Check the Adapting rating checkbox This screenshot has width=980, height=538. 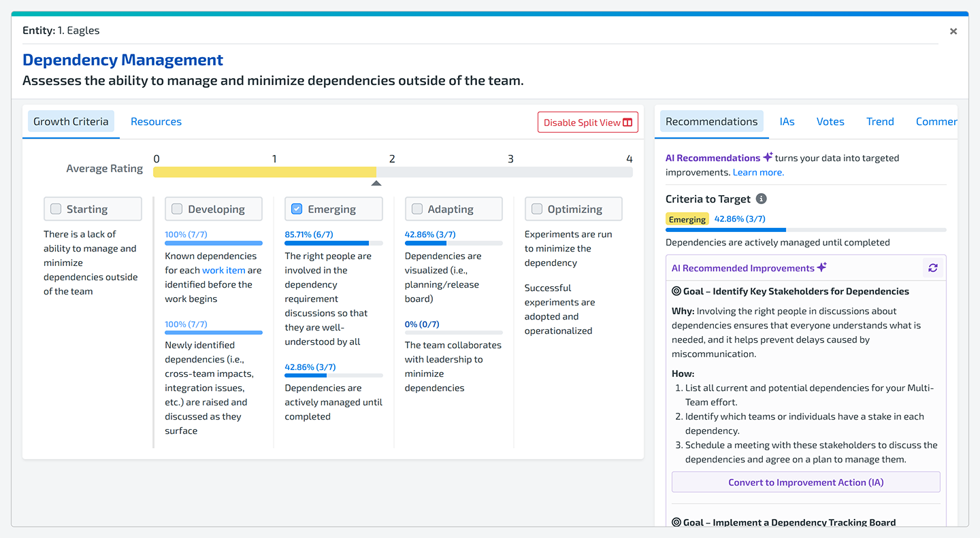click(417, 209)
